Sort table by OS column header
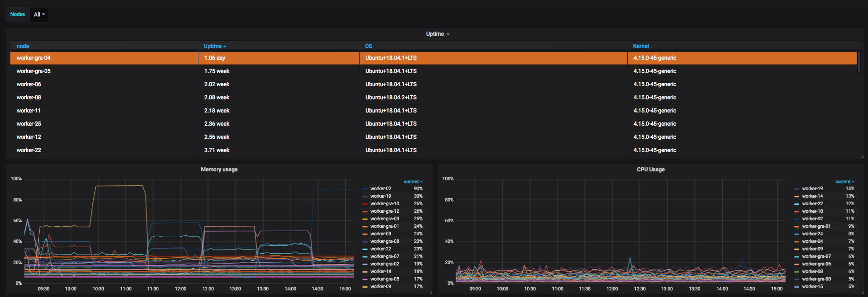The width and height of the screenshot is (868, 297). [x=368, y=46]
